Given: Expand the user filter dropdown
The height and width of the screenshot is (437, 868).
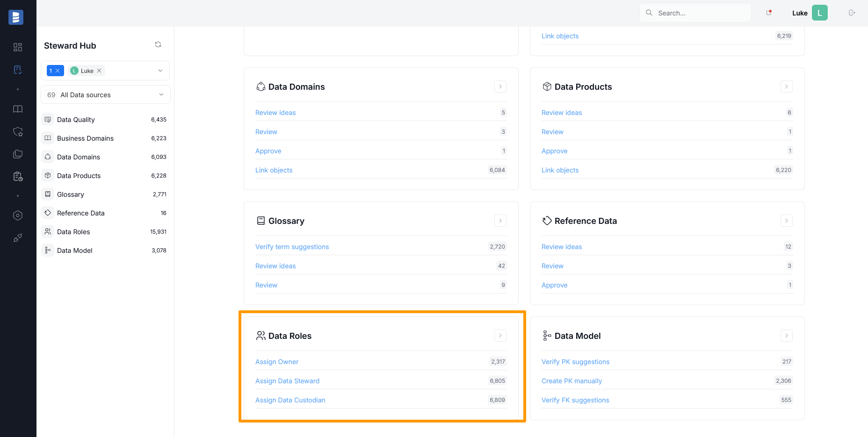Looking at the screenshot, I should [x=160, y=71].
